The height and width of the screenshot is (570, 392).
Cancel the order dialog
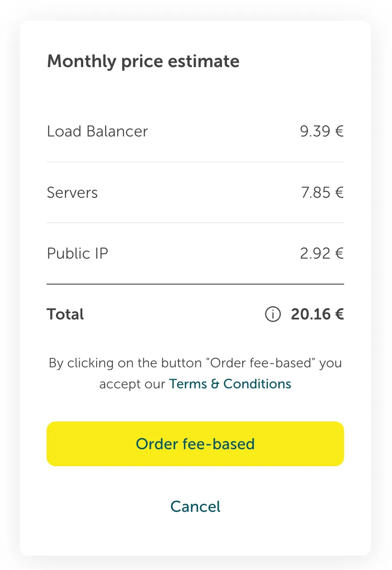coord(196,506)
